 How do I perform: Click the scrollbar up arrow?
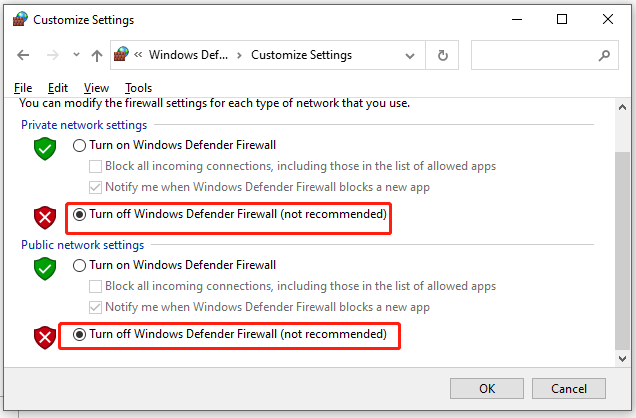point(623,107)
